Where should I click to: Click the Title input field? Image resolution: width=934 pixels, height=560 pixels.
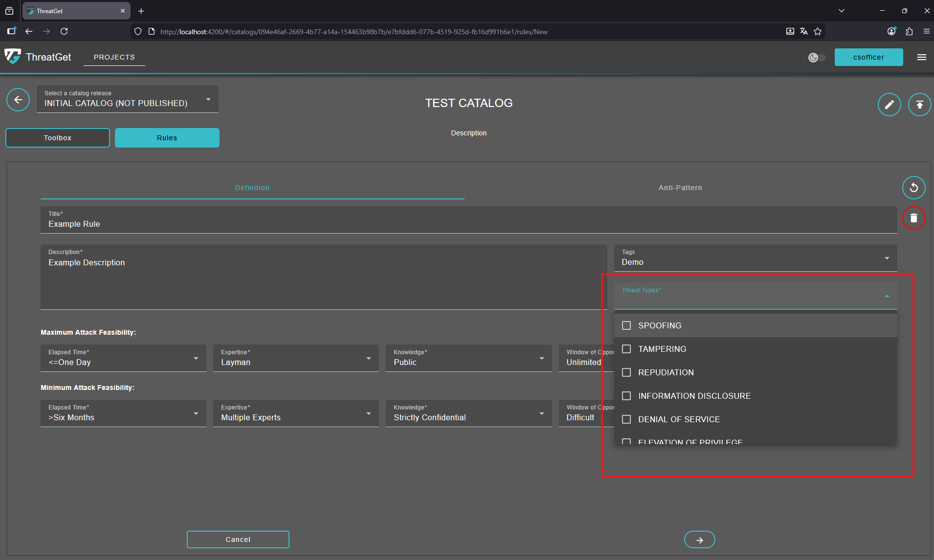pyautogui.click(x=468, y=224)
